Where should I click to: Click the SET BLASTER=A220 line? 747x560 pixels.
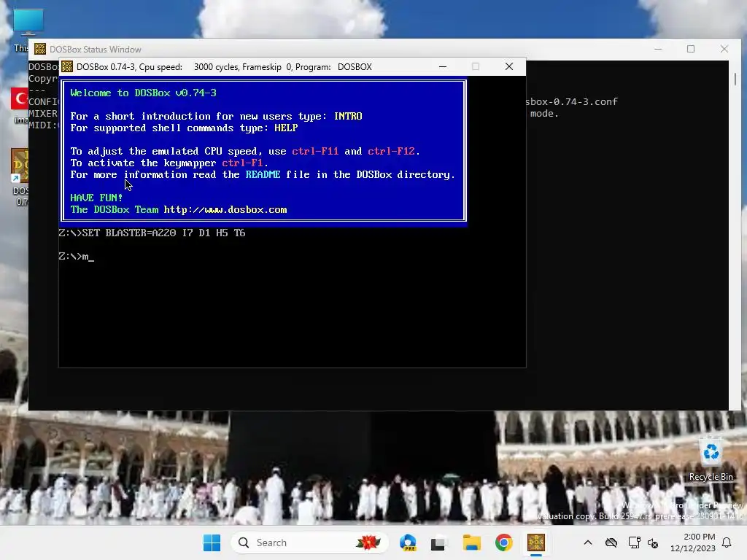(x=152, y=233)
